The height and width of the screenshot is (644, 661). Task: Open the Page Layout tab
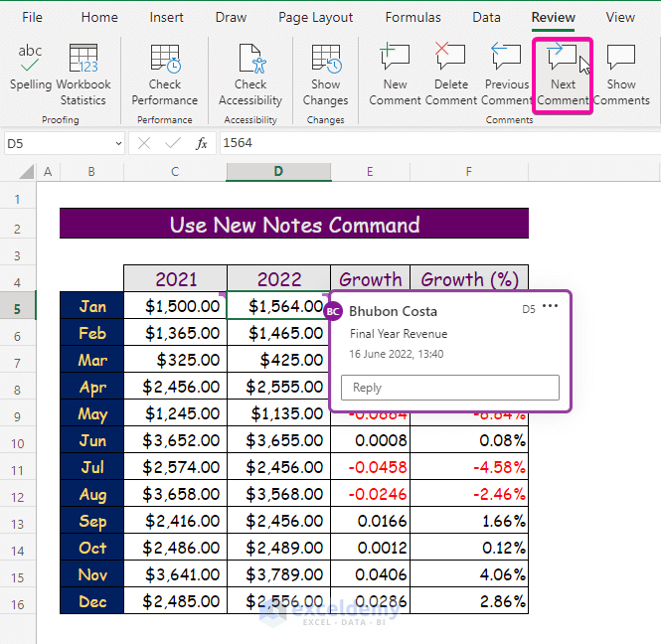point(315,17)
